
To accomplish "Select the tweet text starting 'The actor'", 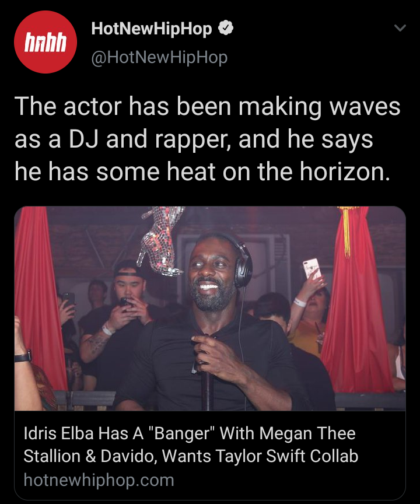I will click(x=207, y=138).
